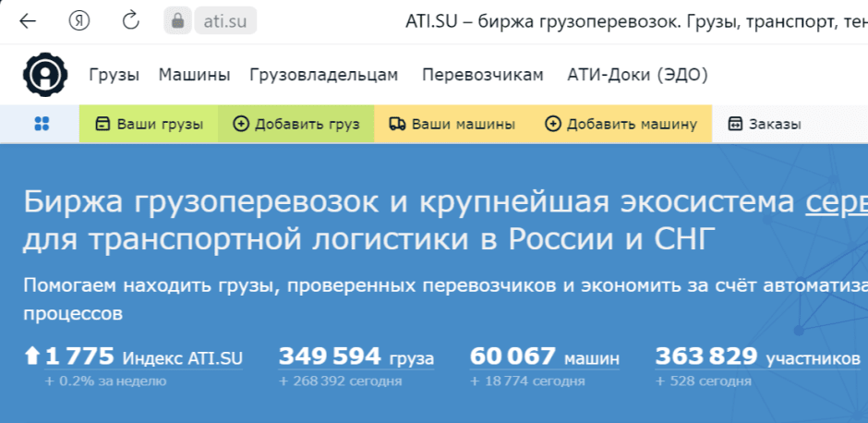
Task: Click the ati.su address field
Action: (225, 21)
